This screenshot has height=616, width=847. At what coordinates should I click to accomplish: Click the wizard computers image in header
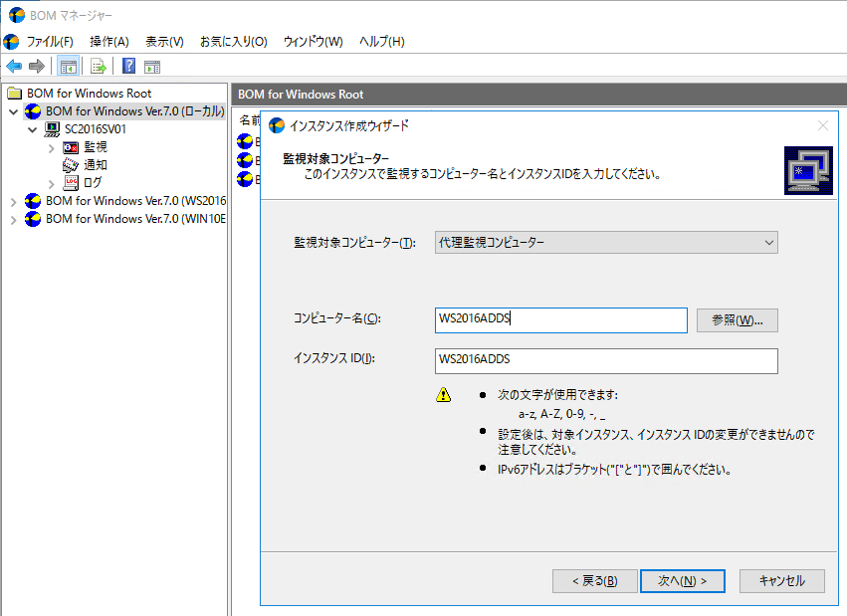(808, 170)
